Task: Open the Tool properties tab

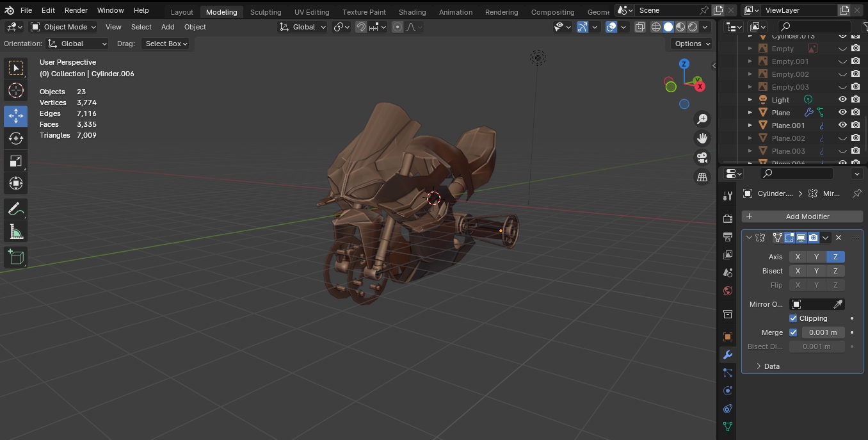Action: coord(727,195)
